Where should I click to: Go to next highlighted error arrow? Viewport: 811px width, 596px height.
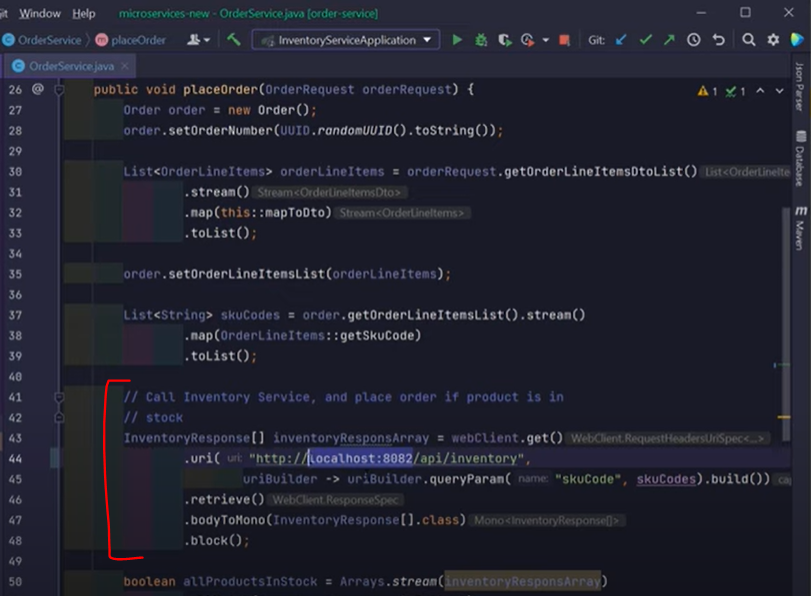tap(779, 91)
